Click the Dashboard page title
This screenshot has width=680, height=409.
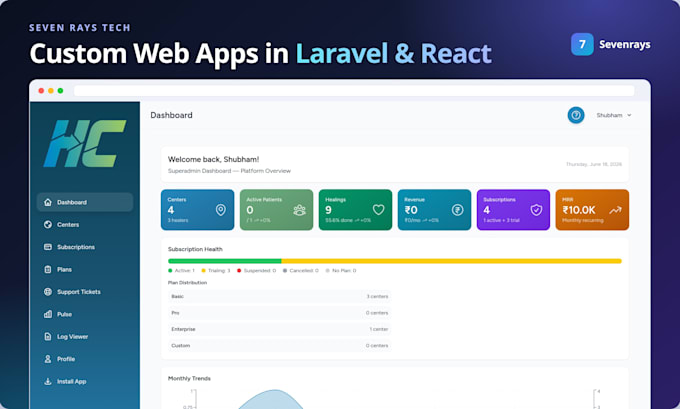point(171,115)
